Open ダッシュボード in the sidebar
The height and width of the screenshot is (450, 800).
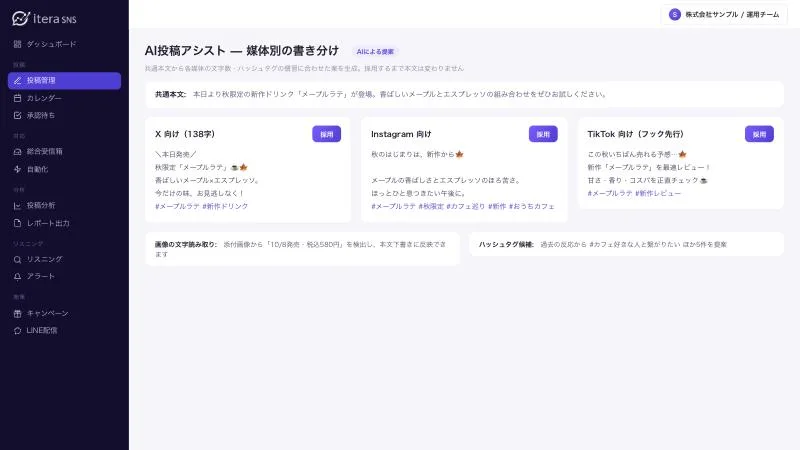click(64, 44)
